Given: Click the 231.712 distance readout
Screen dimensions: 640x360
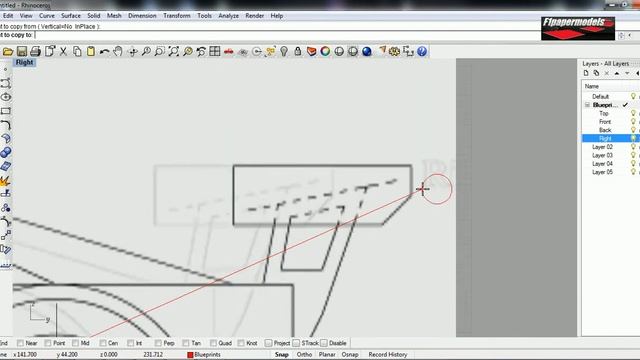Looking at the screenshot, I should click(x=153, y=355).
